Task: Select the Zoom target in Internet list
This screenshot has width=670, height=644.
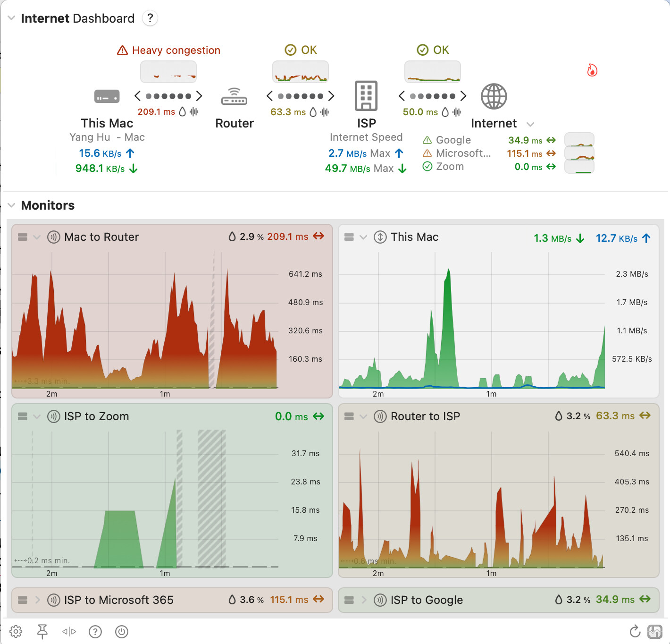Action: (449, 167)
